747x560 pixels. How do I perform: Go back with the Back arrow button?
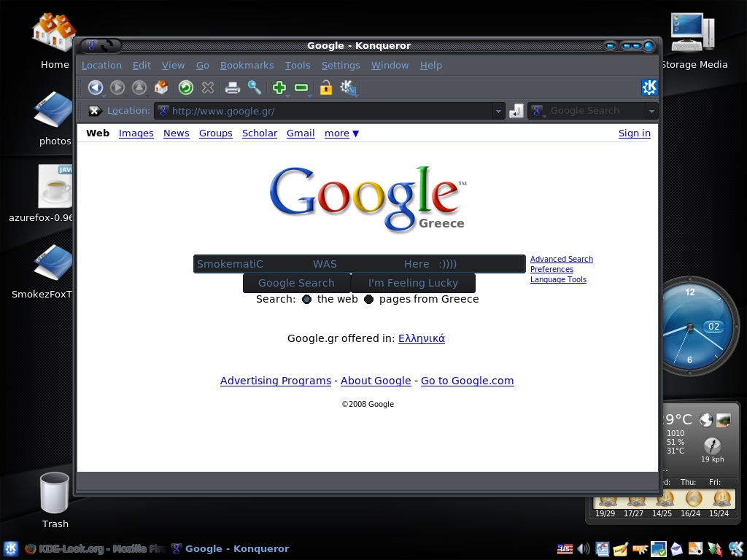[x=96, y=87]
